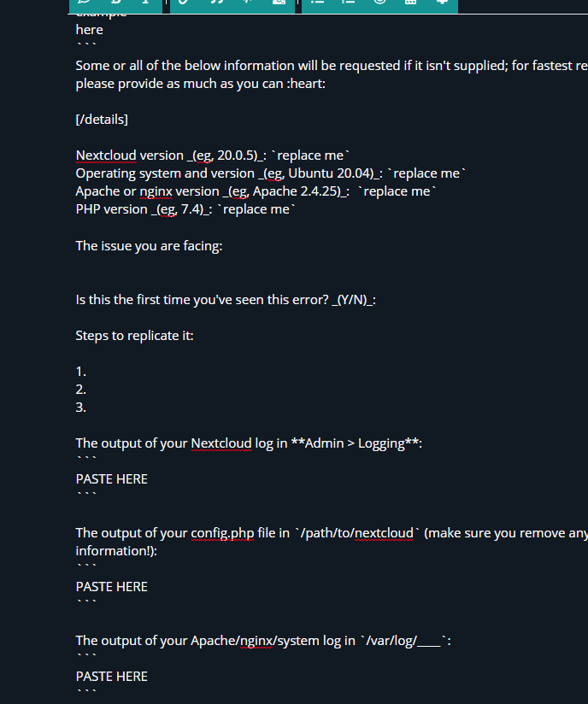Place cursor after 'The issue you are facing:'
Screen dimensions: 588x704
(x=224, y=246)
